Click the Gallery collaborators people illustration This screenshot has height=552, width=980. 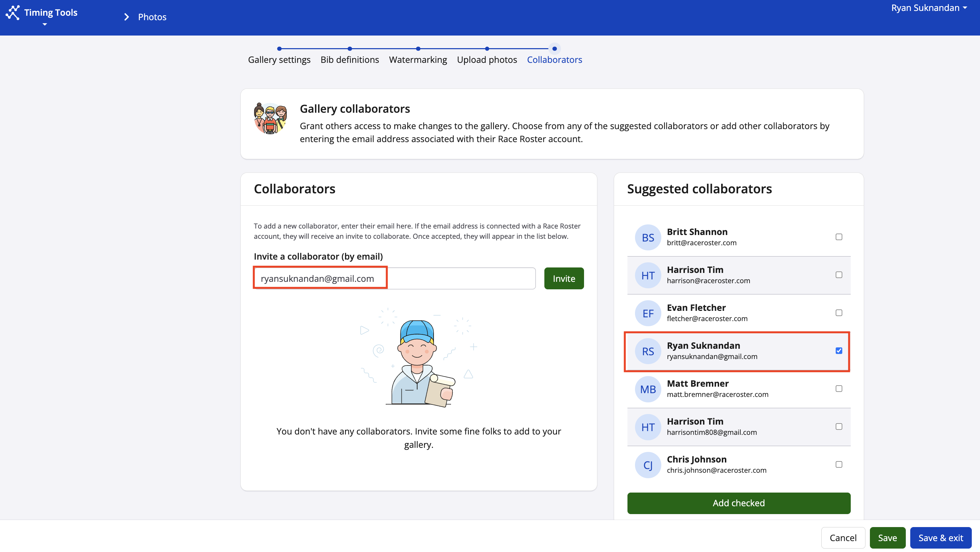coord(270,119)
